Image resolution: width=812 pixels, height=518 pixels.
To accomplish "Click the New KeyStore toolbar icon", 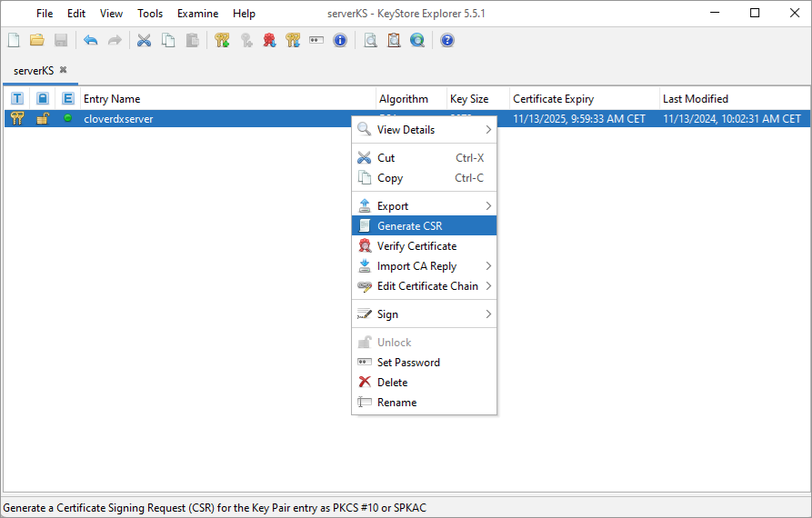I will [14, 40].
